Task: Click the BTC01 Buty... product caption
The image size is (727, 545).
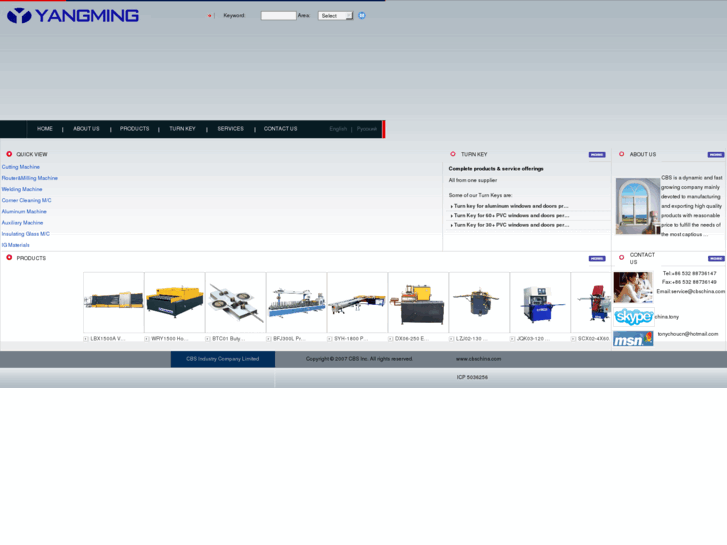Action: point(229,339)
